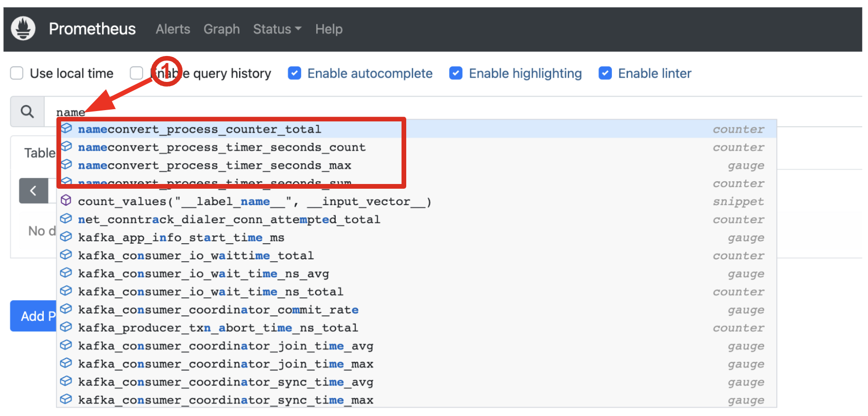This screenshot has width=868, height=416.
Task: Click cube icon beside kafka_consumer_coordinator_commit_rate
Action: [x=66, y=309]
